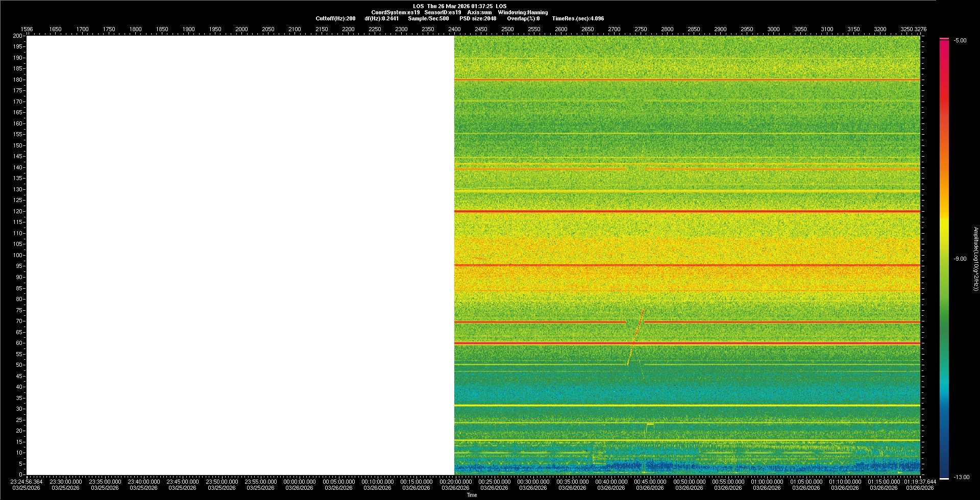Viewport: 980px width, 500px height.
Task: Select the -9.00 colorbar scale label
Action: coord(960,259)
